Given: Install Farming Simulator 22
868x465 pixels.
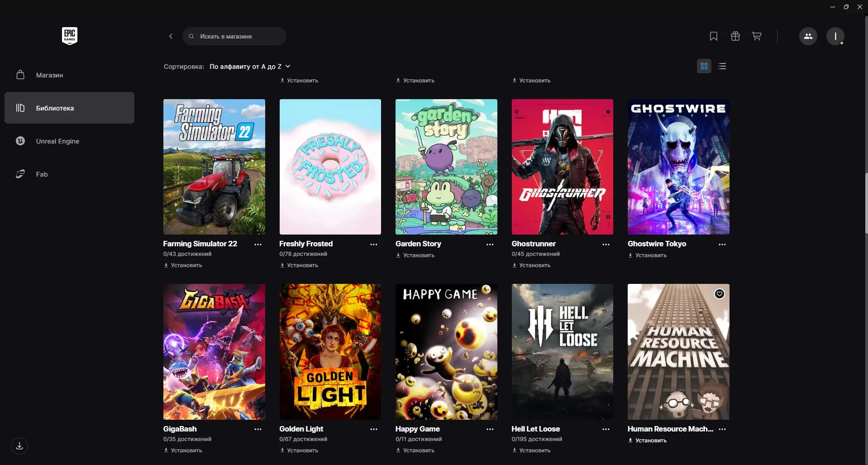Looking at the screenshot, I should [x=183, y=265].
